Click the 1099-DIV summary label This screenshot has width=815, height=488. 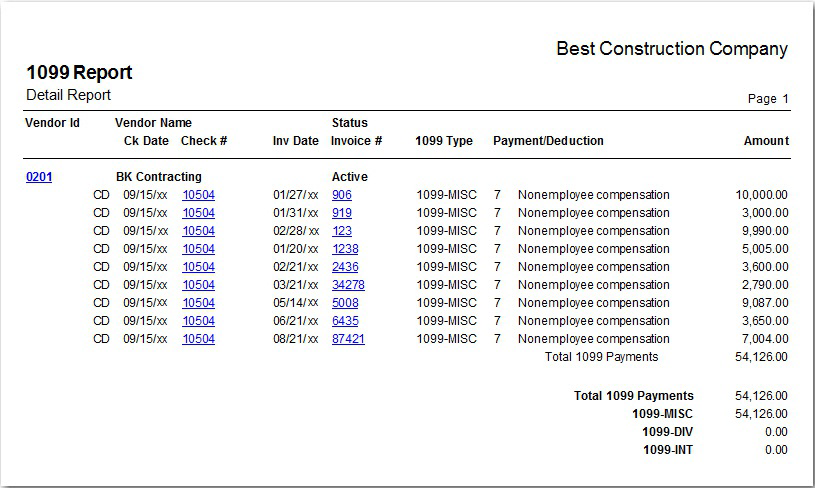coord(667,432)
